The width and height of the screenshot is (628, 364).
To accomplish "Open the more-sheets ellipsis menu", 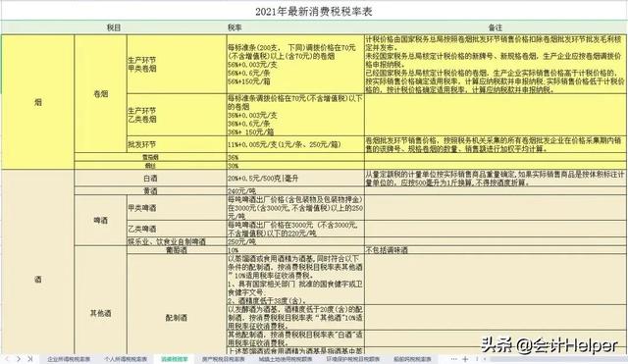I will (x=453, y=359).
